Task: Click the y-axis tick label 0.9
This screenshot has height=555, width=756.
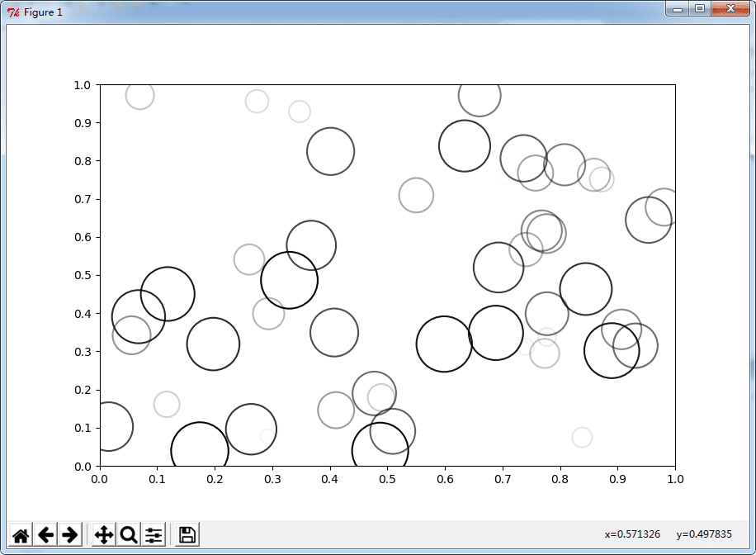Action: (83, 122)
